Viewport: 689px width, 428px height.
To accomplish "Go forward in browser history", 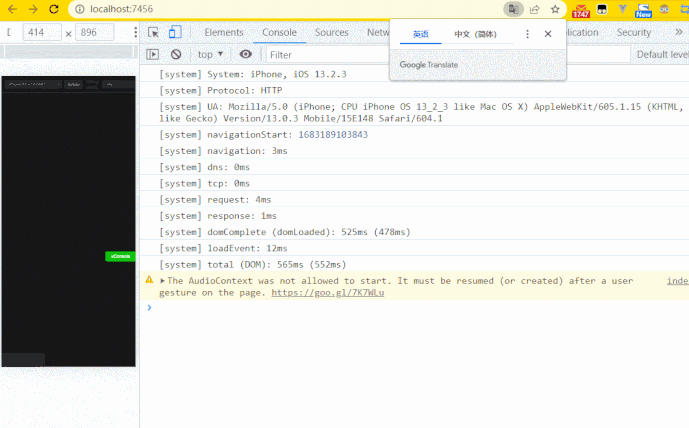I will click(x=33, y=9).
